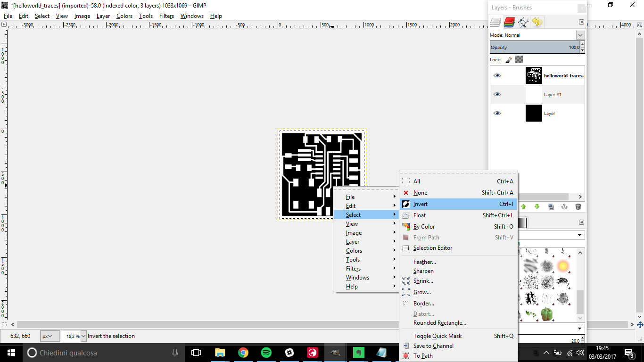The image size is (644, 362).
Task: Hide the helloworld_traces layer via its eye
Action: pyautogui.click(x=497, y=75)
